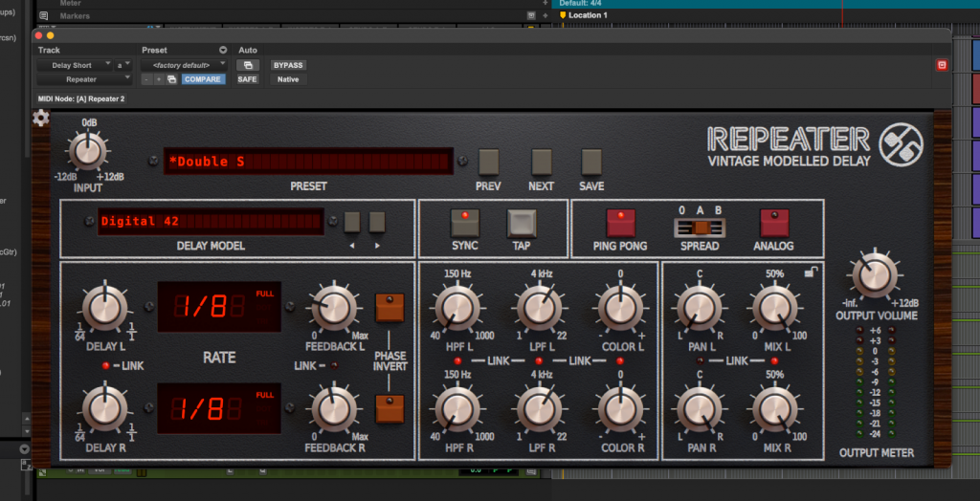Click the DELAY R knob
Viewport: 980px width, 501px height.
click(104, 408)
